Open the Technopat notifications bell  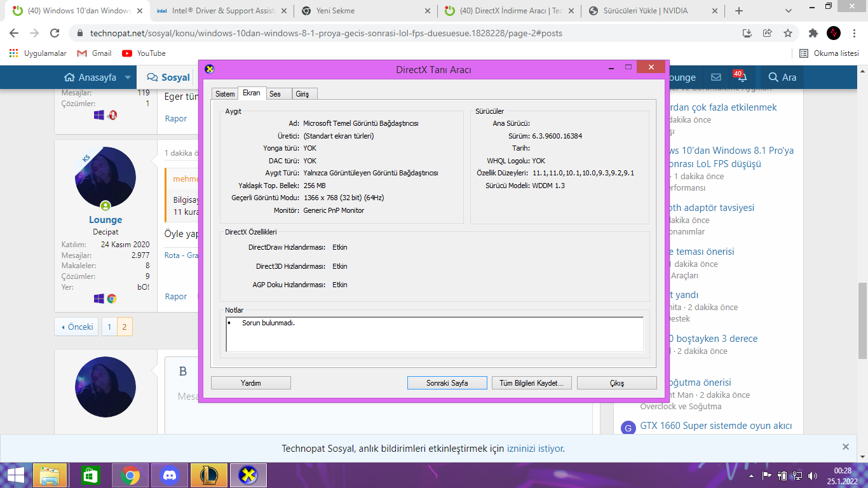click(742, 78)
